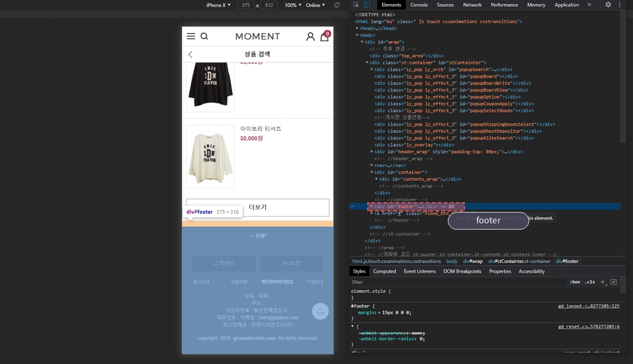The width and height of the screenshot is (633, 364).
Task: Click the 더보기 load more button
Action: (258, 207)
